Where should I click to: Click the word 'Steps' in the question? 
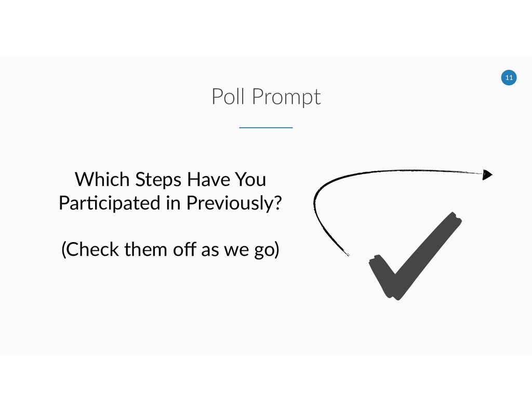(158, 180)
